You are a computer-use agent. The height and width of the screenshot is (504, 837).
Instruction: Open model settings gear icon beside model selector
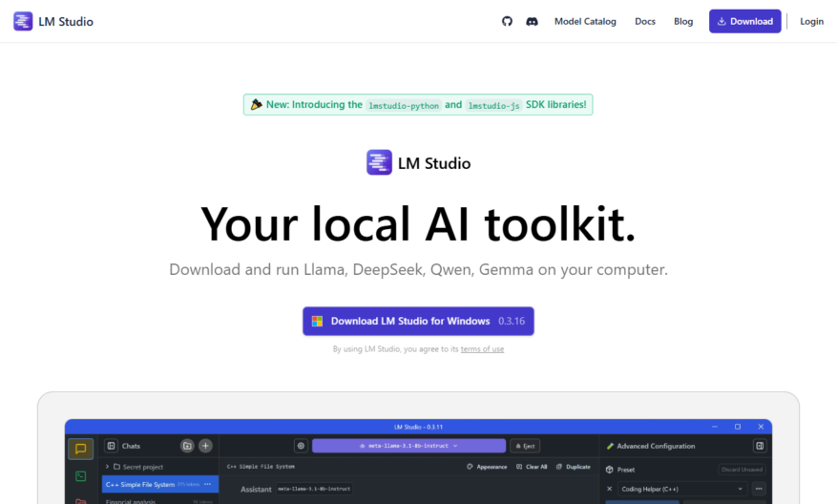tap(301, 446)
